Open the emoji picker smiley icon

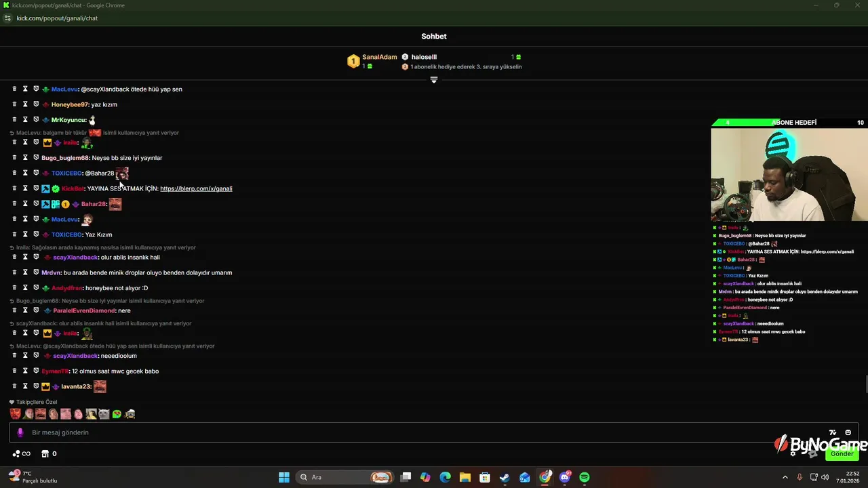coord(848,432)
